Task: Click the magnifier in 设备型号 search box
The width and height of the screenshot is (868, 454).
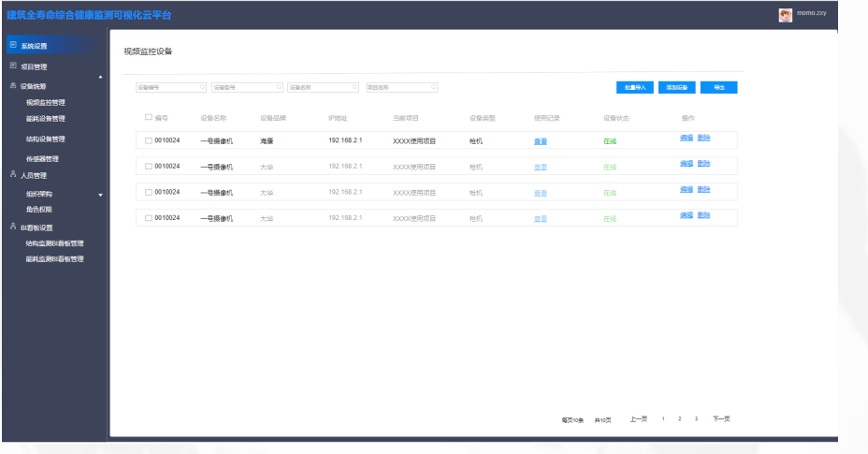Action: (x=279, y=87)
